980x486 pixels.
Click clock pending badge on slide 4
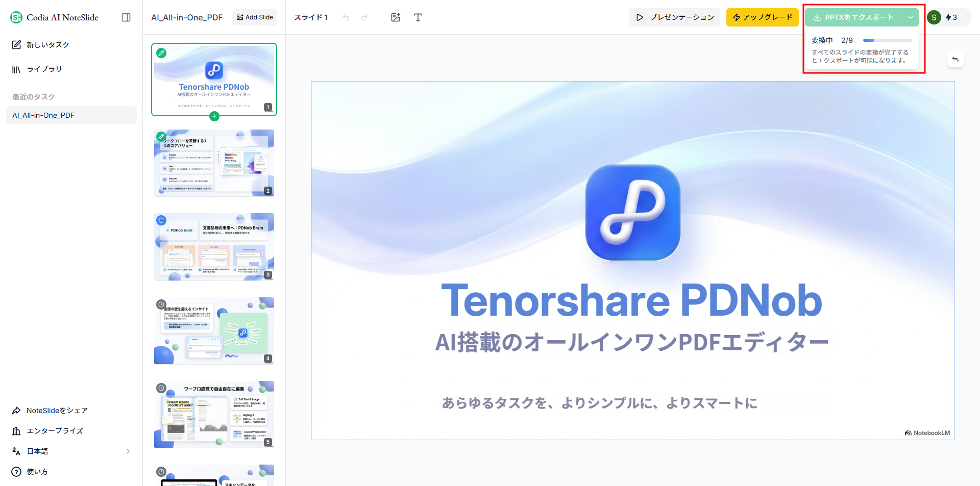click(161, 304)
